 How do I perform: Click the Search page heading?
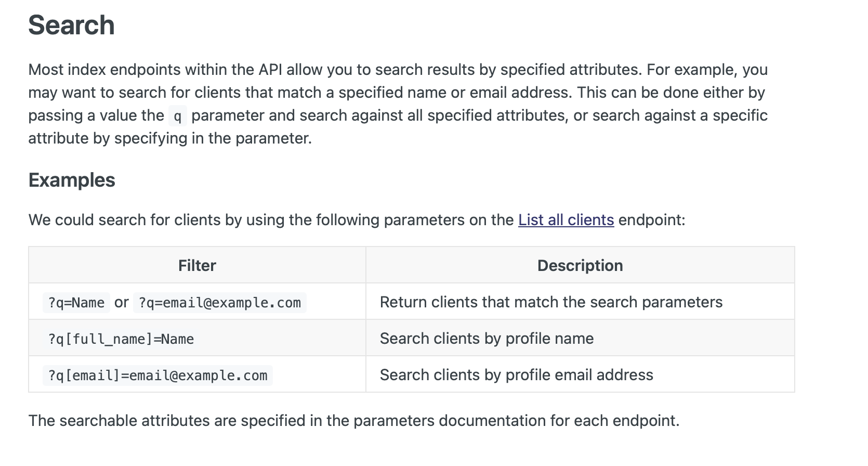[71, 25]
